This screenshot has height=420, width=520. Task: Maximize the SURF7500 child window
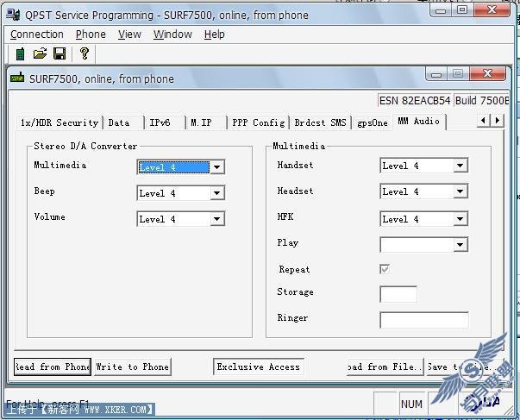click(x=458, y=73)
